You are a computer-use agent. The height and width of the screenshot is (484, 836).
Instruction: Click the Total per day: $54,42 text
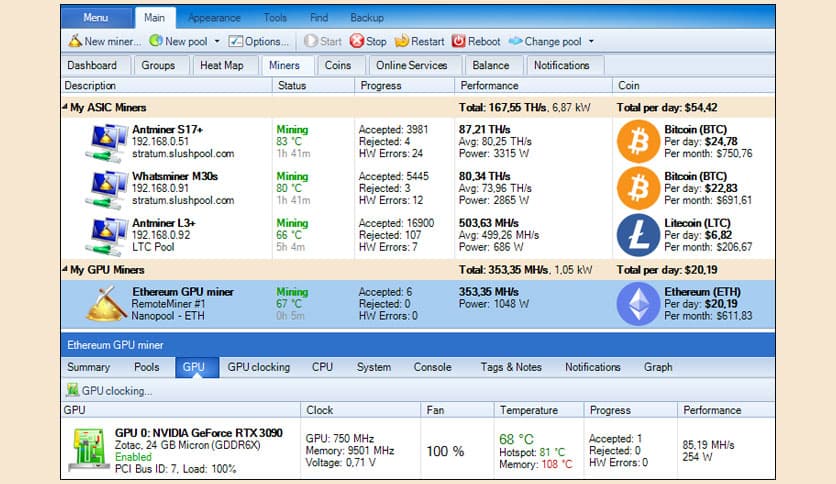pos(667,107)
